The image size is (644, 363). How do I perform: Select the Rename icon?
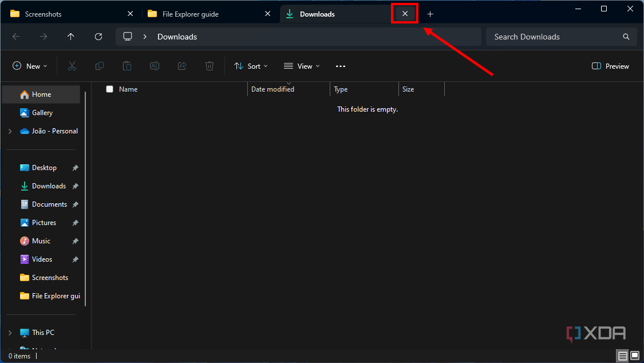tap(154, 66)
